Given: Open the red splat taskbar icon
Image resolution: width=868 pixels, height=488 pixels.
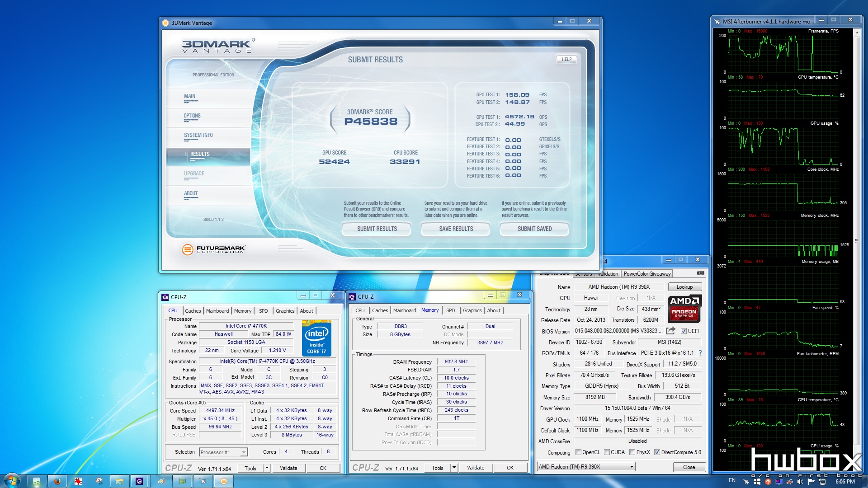Looking at the screenshot, I should (78, 481).
